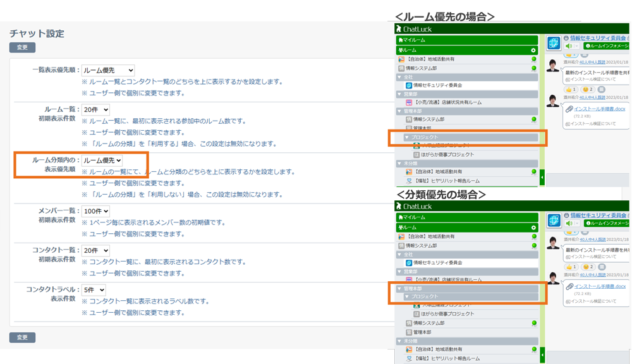
Task: Open the インストール手順書.docx attachment link
Action: coord(599,109)
